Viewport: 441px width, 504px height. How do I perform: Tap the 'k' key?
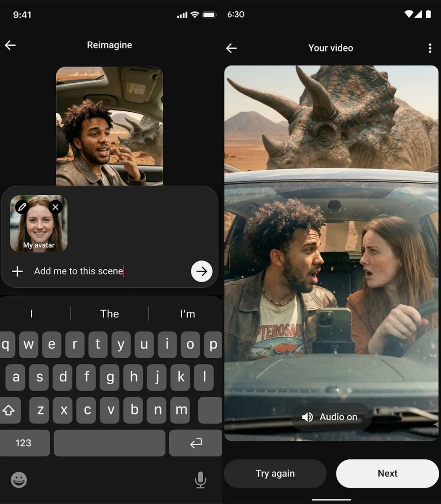181,377
